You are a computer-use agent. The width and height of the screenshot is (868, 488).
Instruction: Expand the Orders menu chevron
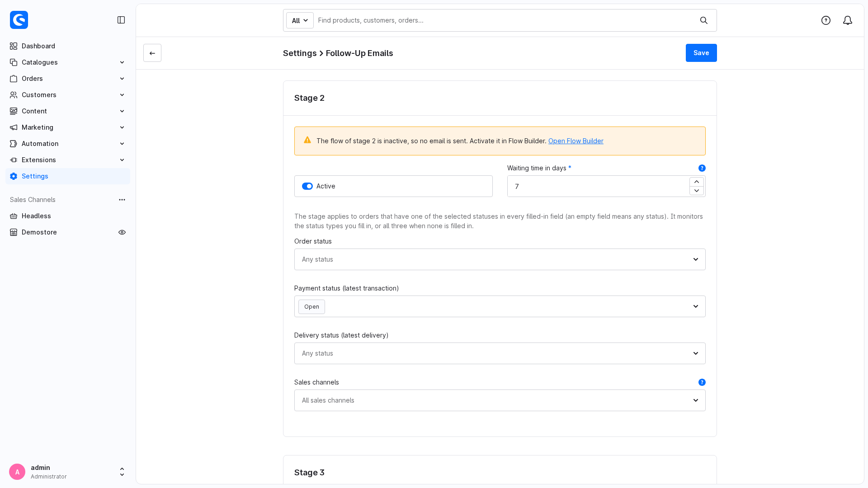[x=122, y=79]
